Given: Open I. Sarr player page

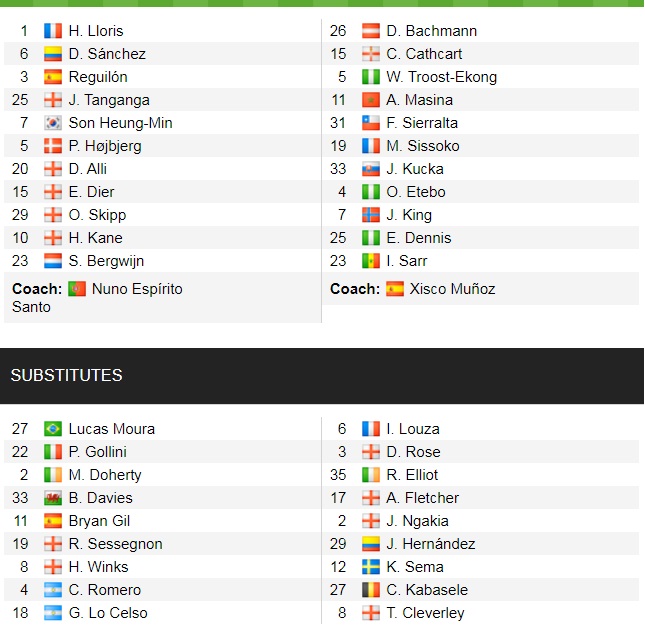Looking at the screenshot, I should tap(407, 261).
